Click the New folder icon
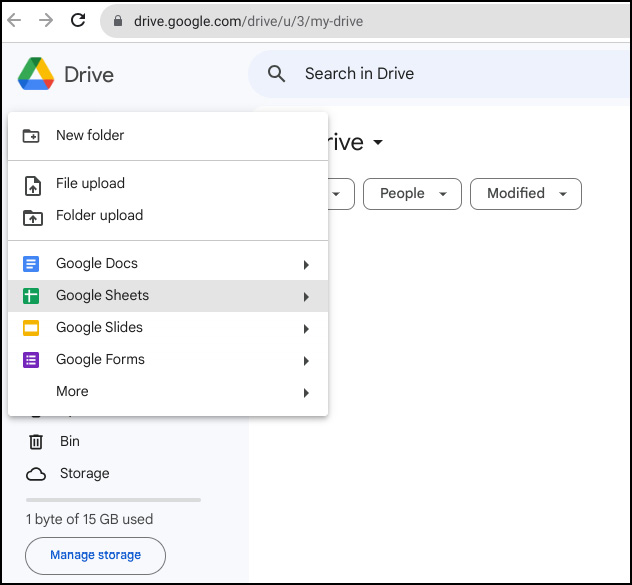Viewport: 632px width, 585px height. pyautogui.click(x=31, y=136)
